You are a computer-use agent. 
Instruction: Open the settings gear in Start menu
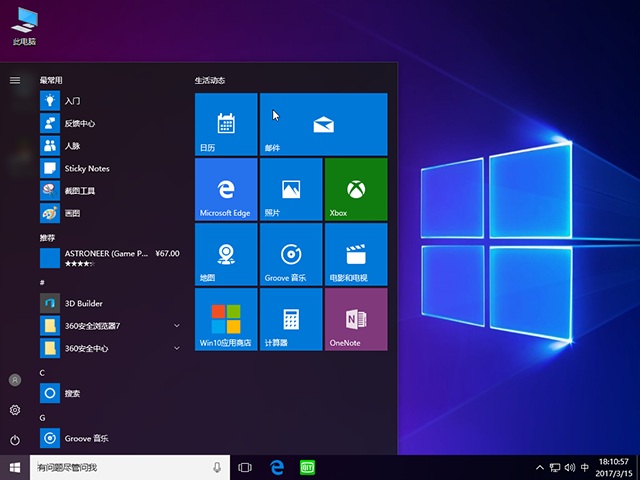(15, 410)
